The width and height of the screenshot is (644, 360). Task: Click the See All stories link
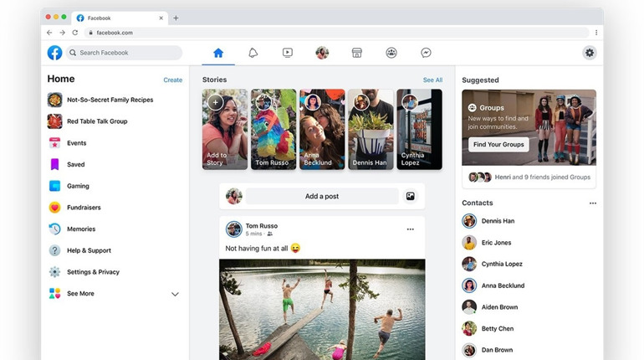tap(432, 80)
